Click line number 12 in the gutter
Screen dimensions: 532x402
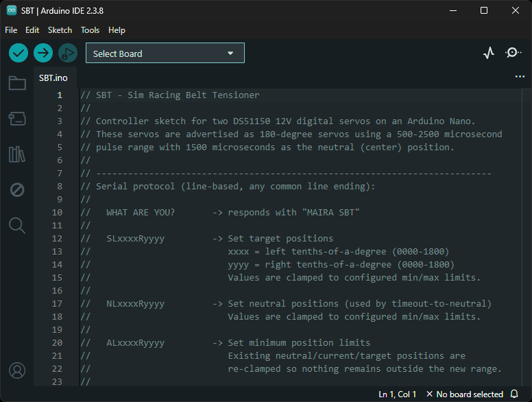point(58,239)
